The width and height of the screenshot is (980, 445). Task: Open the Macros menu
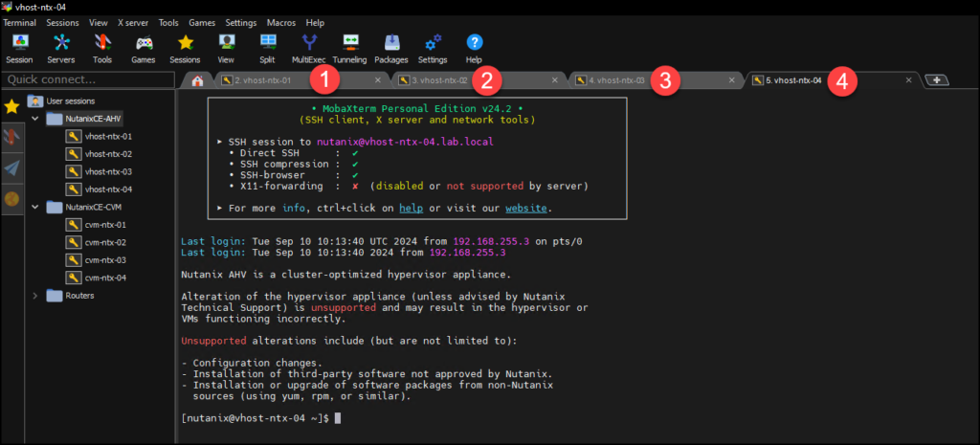pos(281,23)
